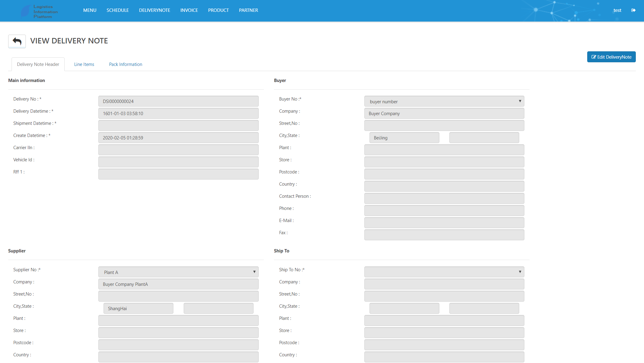The width and height of the screenshot is (644, 363).
Task: Click the Ship To Plant field
Action: (x=444, y=321)
